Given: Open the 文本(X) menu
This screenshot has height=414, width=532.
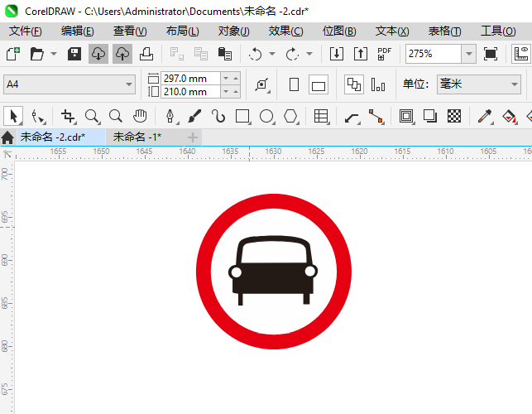Looking at the screenshot, I should 392,31.
